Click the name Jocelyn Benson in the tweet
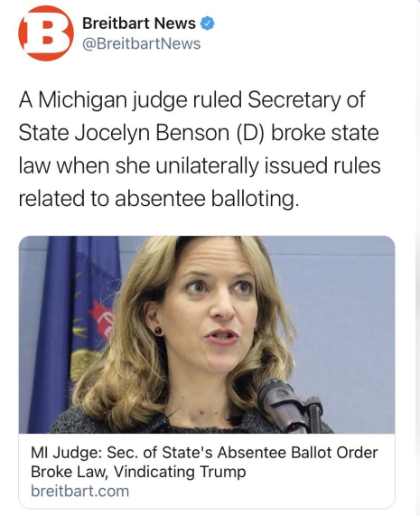The width and height of the screenshot is (420, 516). tap(152, 133)
